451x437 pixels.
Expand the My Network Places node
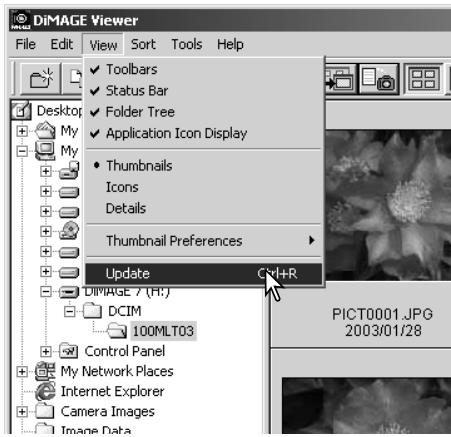point(22,371)
